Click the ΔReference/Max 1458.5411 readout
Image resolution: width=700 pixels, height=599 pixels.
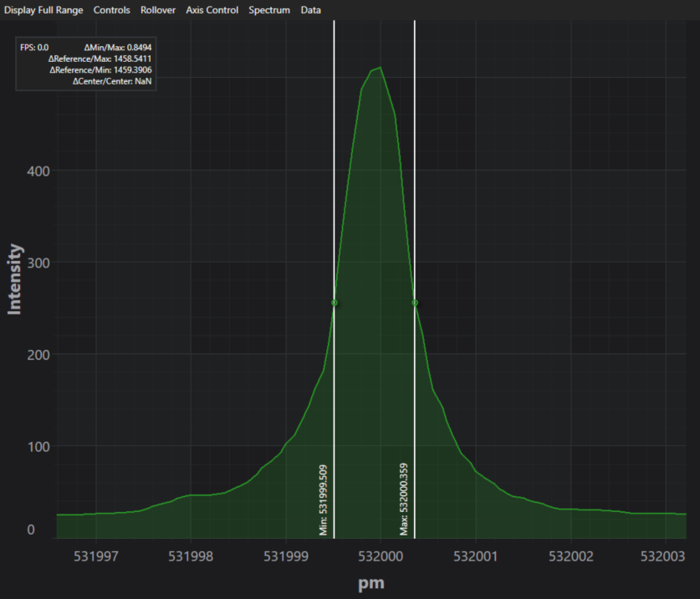click(100, 59)
